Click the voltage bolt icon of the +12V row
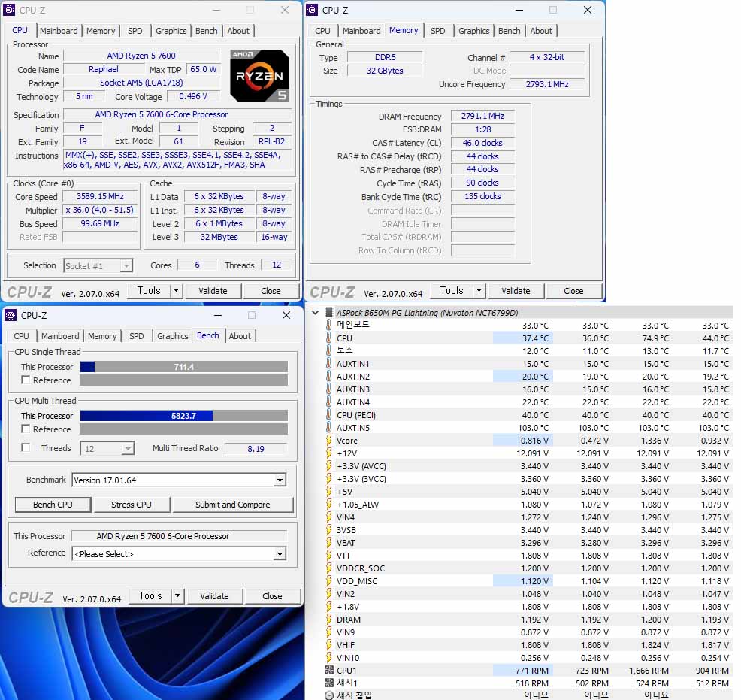 (x=328, y=453)
